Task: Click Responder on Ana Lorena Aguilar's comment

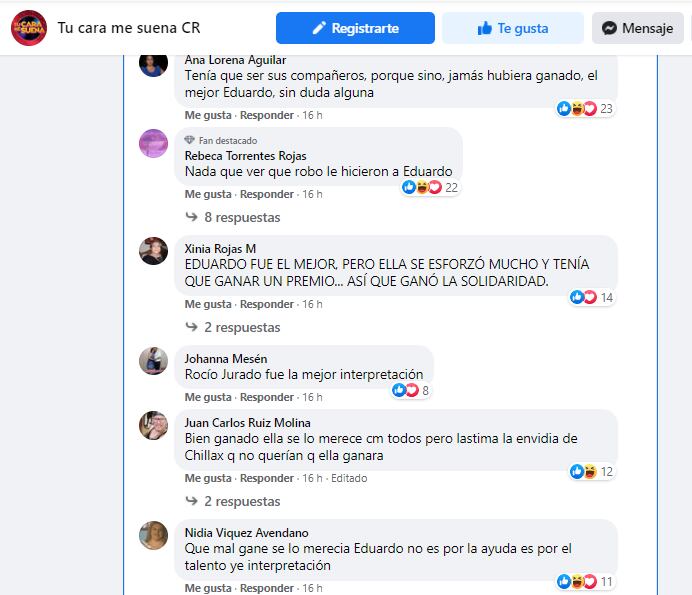Action: [267, 115]
